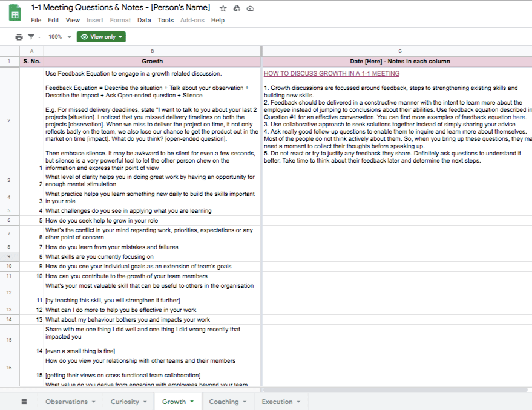Select column B header

pyautogui.click(x=153, y=51)
